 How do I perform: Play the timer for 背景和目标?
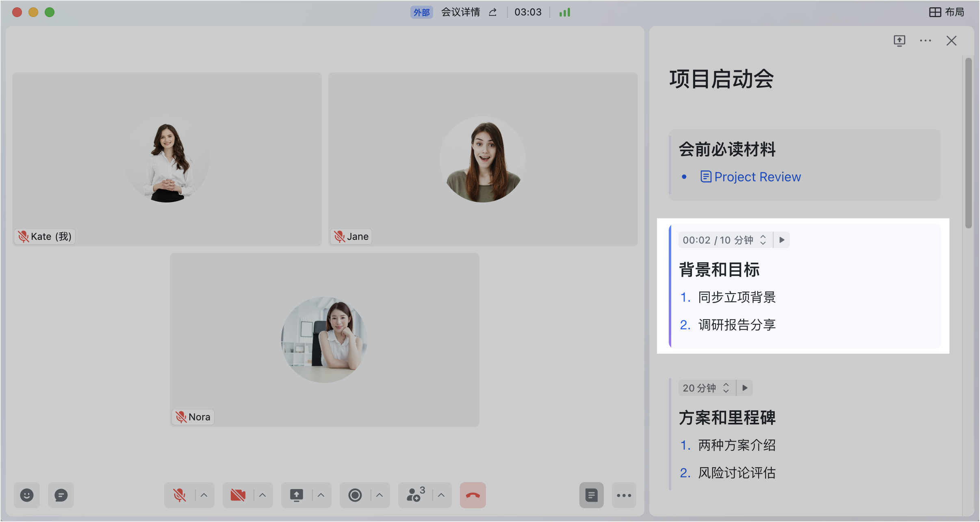(782, 240)
